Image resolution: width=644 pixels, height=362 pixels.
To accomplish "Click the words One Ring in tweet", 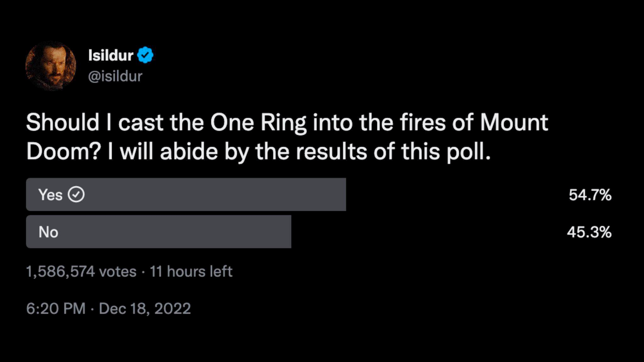I will (258, 122).
